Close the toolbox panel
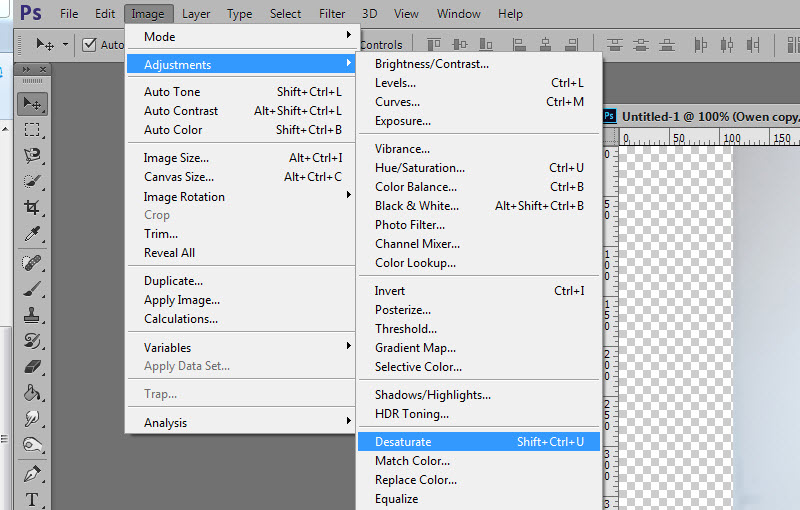The image size is (800, 510). pos(43,69)
